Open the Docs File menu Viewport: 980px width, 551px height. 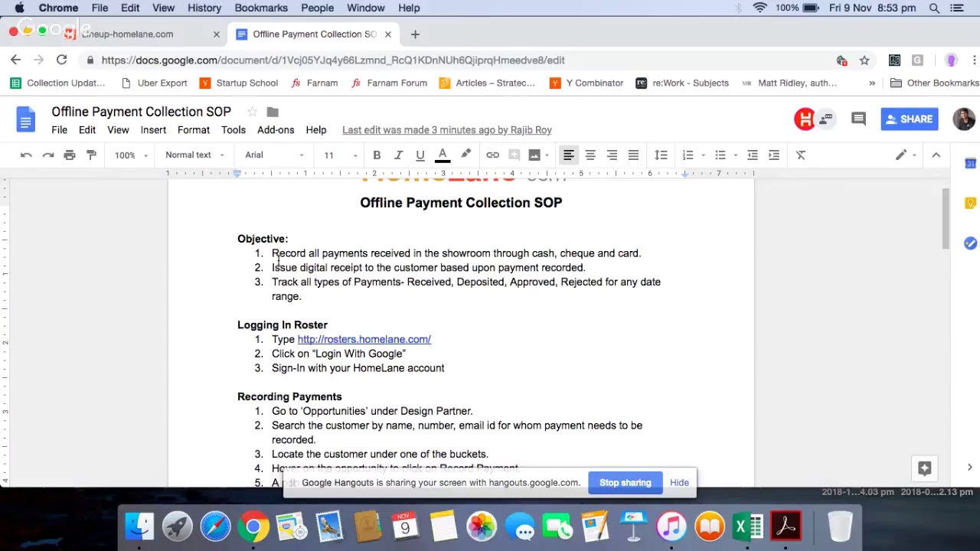59,130
